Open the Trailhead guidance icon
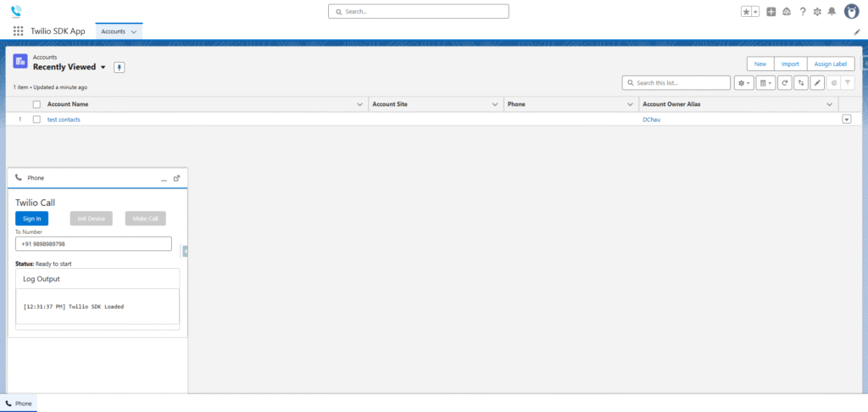The height and width of the screenshot is (412, 868). (786, 12)
